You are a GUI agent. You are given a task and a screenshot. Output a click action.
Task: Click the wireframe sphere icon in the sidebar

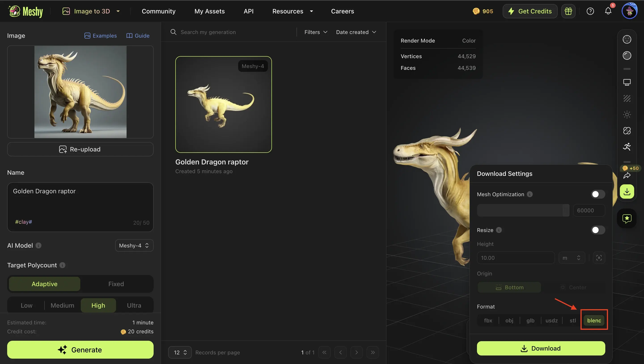627,39
